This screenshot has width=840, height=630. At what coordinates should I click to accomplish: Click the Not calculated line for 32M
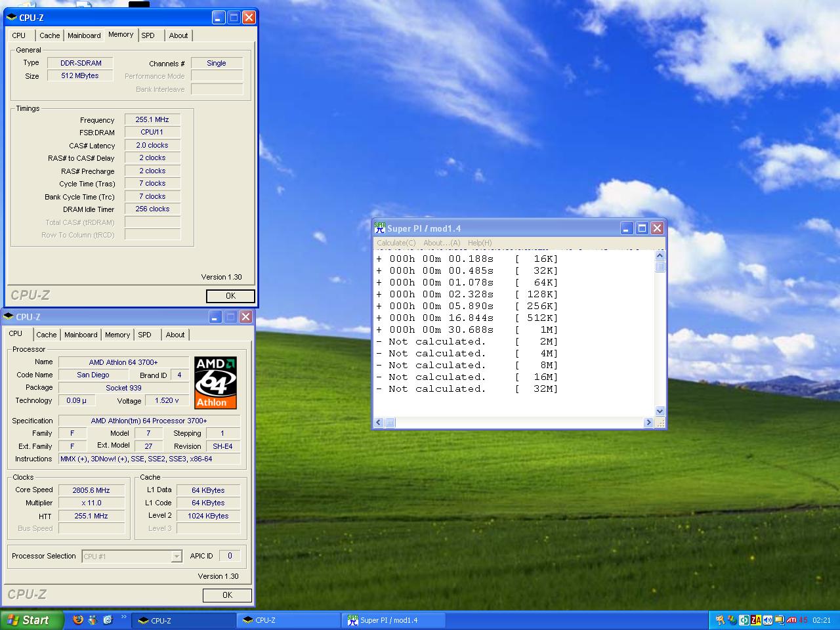coord(467,389)
